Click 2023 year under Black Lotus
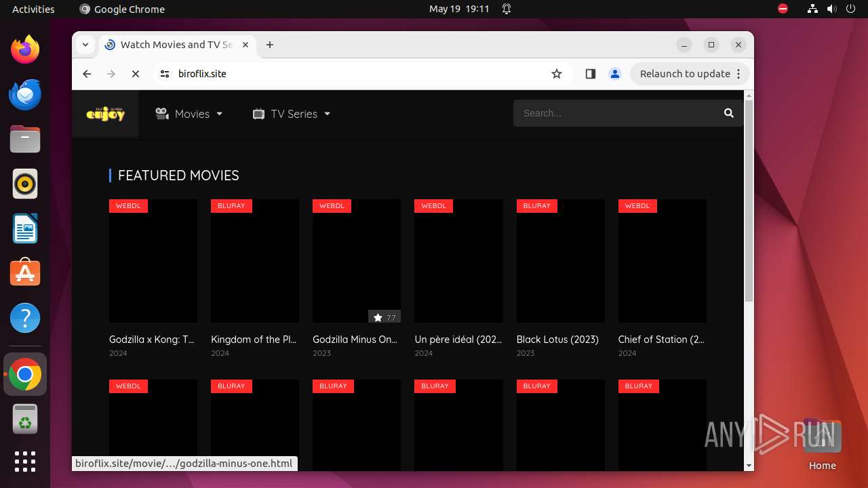 [x=526, y=353]
